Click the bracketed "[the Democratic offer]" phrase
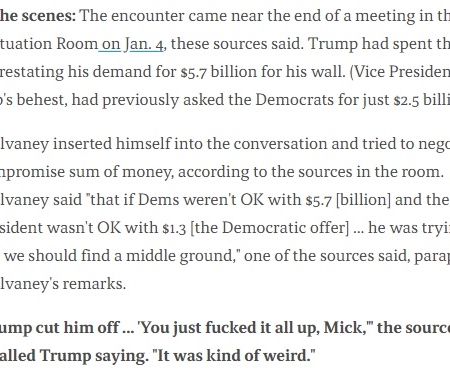The image size is (450, 383). tap(269, 228)
